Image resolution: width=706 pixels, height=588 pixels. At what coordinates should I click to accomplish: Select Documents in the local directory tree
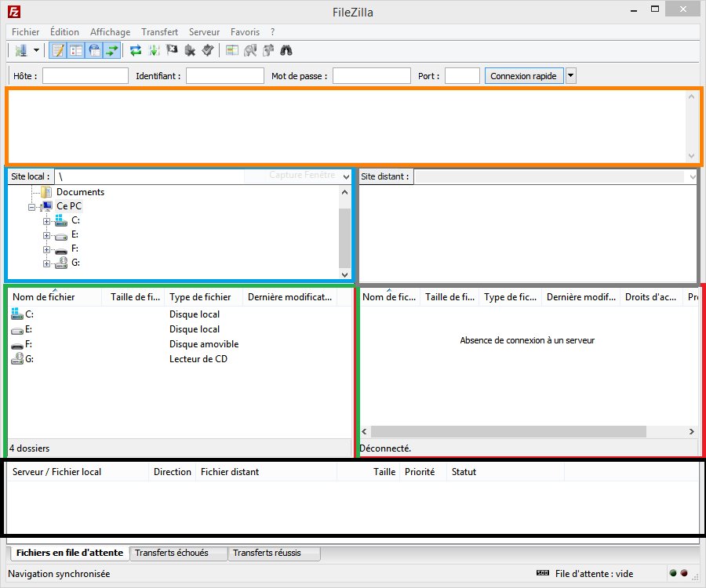(x=80, y=192)
